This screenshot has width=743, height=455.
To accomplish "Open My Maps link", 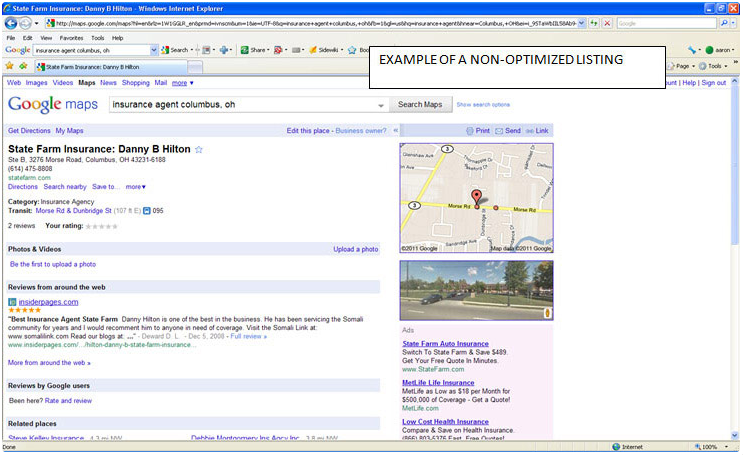I will pyautogui.click(x=70, y=131).
